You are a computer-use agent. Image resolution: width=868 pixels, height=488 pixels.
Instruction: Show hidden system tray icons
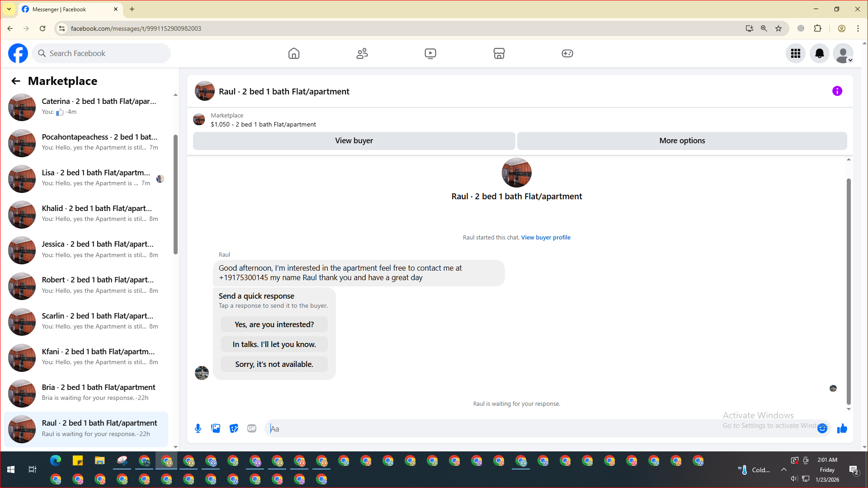point(784,469)
